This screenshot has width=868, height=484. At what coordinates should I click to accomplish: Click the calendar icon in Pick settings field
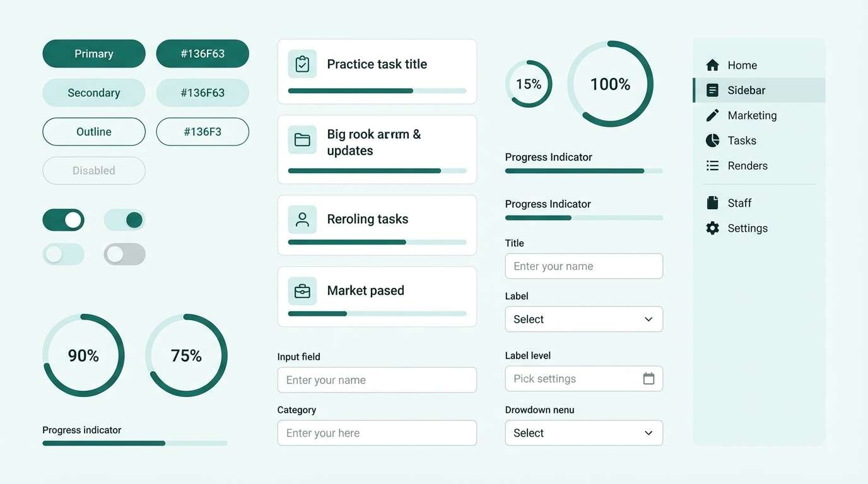click(649, 378)
